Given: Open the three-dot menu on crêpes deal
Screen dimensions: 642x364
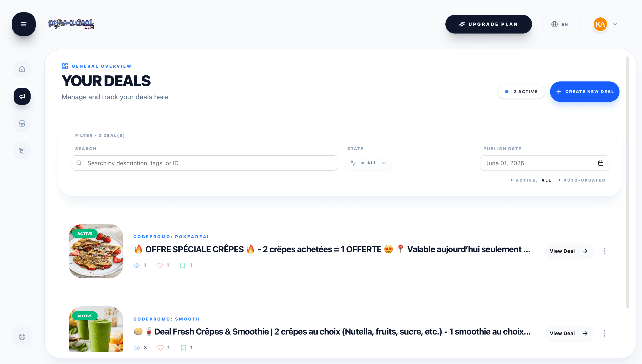Looking at the screenshot, I should tap(605, 251).
